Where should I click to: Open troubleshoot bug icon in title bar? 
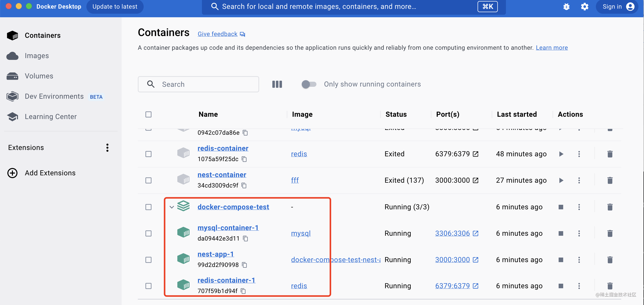[x=566, y=7]
